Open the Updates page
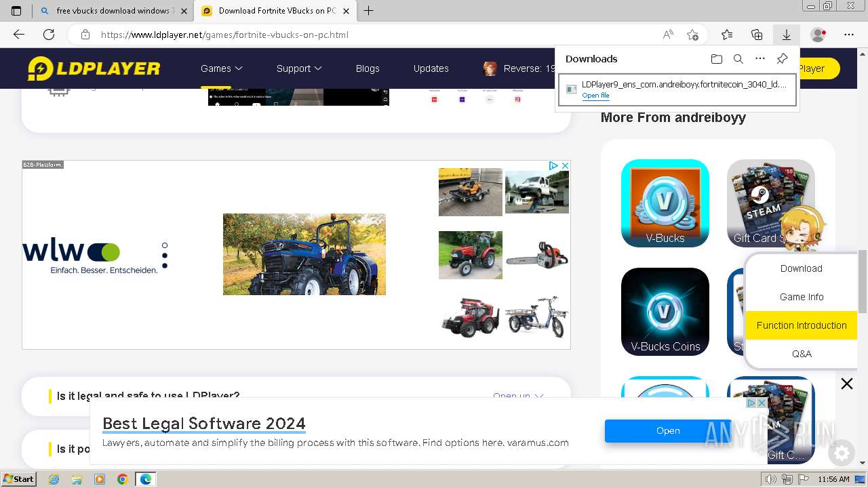 pyautogui.click(x=431, y=68)
